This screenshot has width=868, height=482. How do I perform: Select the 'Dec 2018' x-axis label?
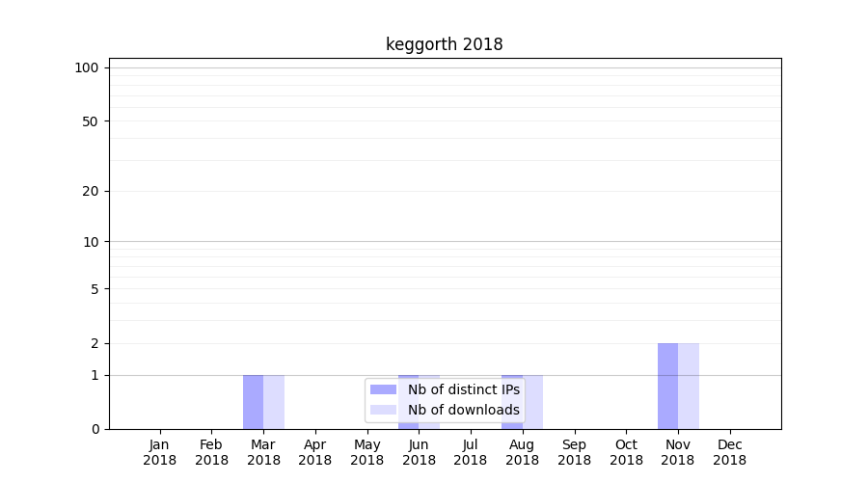click(x=729, y=452)
